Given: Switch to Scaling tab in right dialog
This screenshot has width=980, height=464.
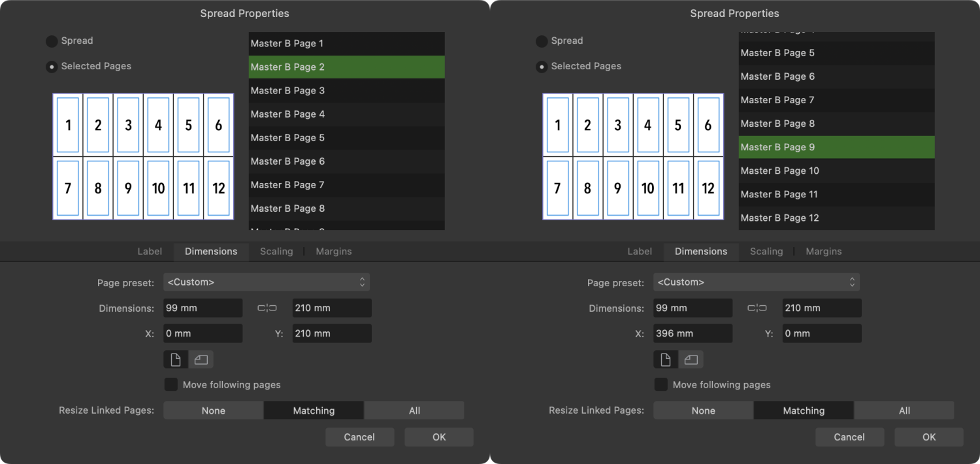Looking at the screenshot, I should tap(766, 252).
